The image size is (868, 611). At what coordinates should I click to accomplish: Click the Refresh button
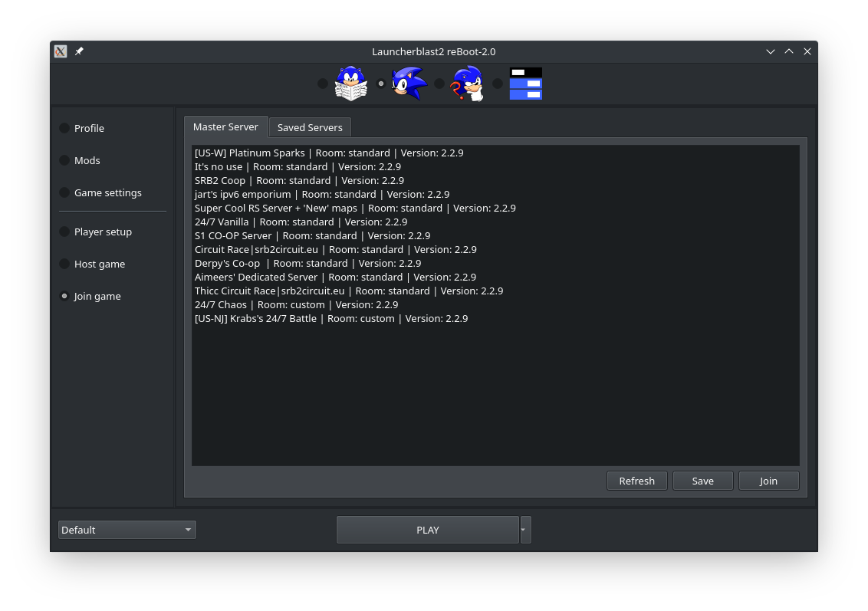[x=637, y=481]
